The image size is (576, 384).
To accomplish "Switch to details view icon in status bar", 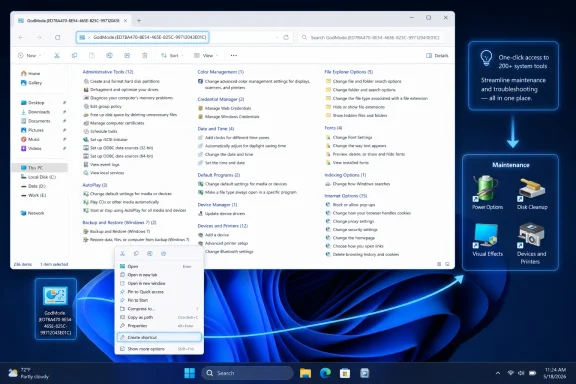I will point(439,264).
